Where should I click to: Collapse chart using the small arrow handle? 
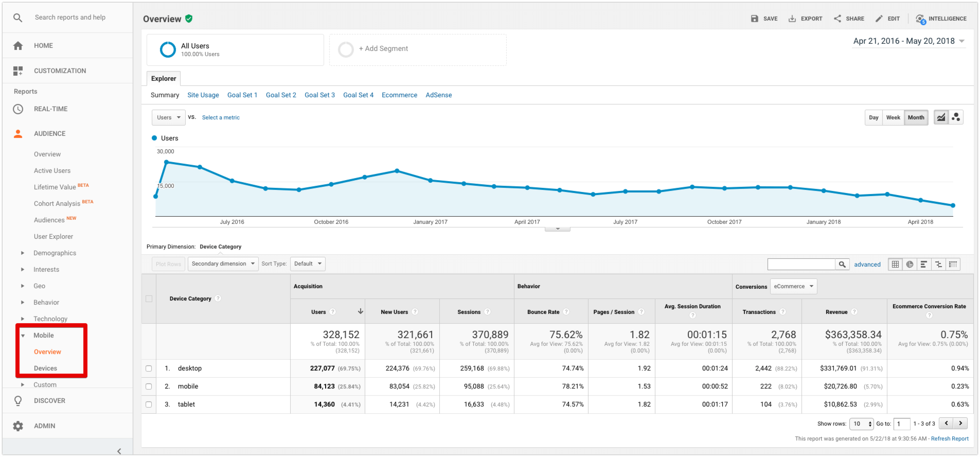[558, 229]
